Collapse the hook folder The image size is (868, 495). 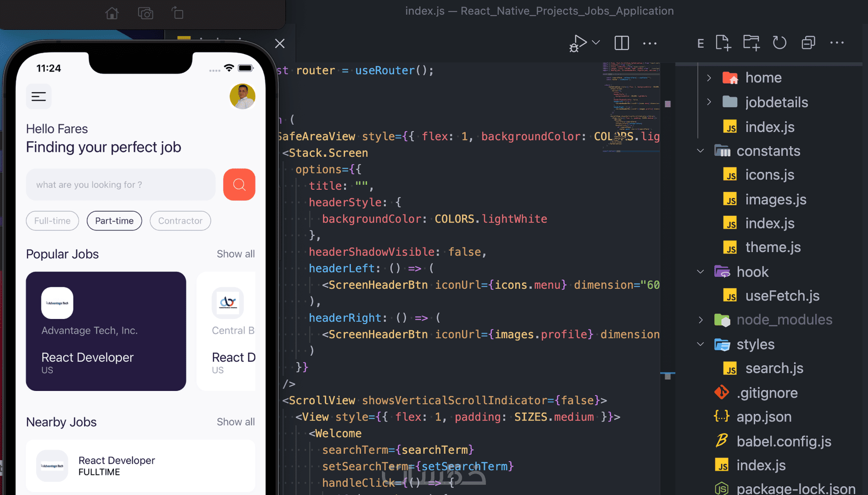[701, 272]
